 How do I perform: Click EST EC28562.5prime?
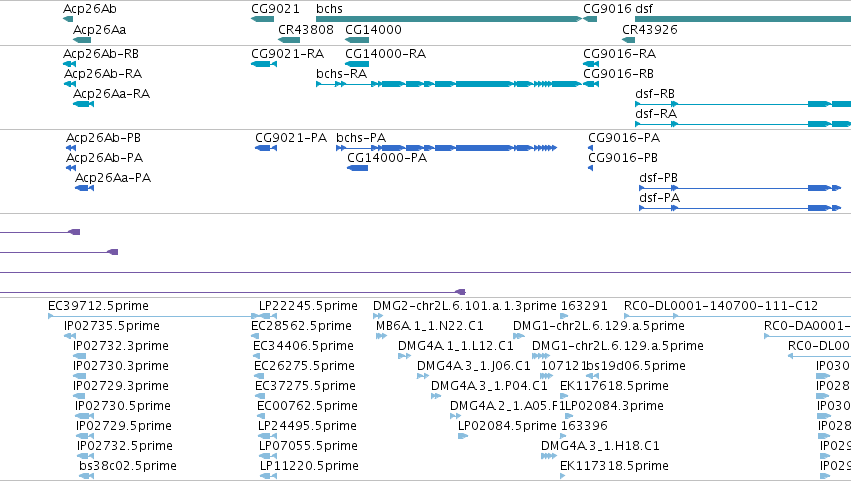pos(301,326)
